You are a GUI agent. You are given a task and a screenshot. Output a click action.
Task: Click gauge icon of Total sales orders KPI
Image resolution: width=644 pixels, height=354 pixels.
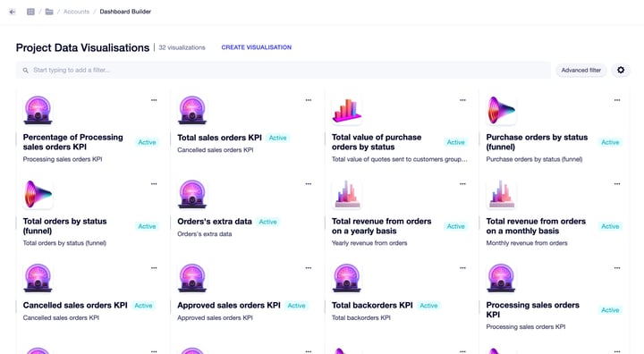[192, 110]
